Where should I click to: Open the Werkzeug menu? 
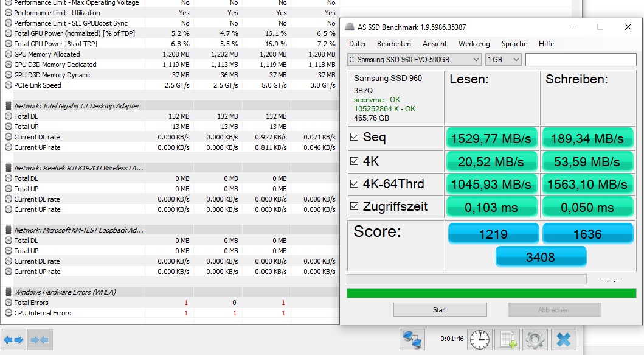474,44
